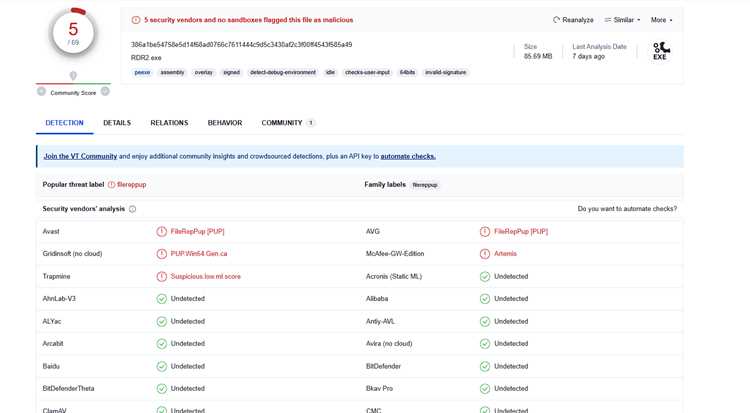This screenshot has width=750, height=413.
Task: Click the detect-debug-environment tag
Action: [x=283, y=73]
